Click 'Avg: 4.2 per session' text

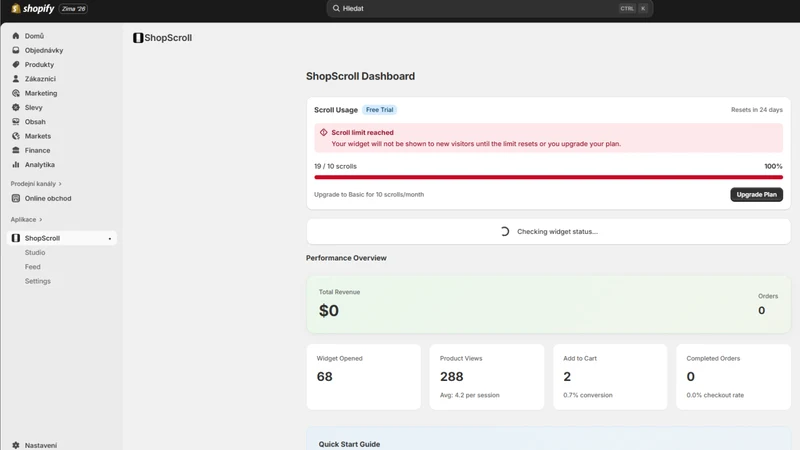(x=469, y=395)
